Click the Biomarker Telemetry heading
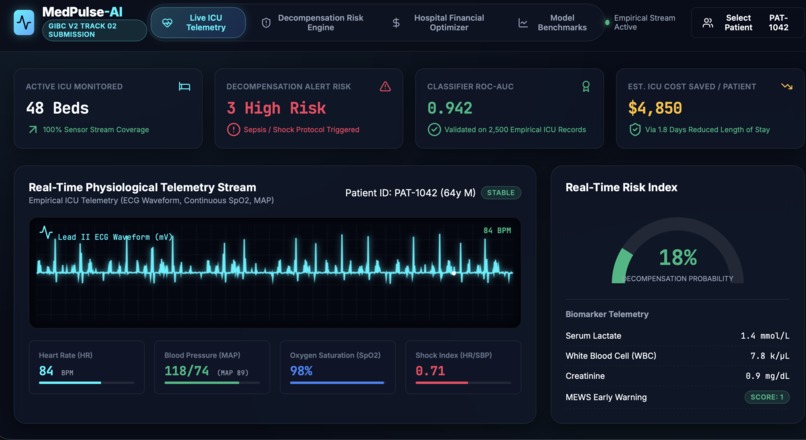 click(x=607, y=314)
